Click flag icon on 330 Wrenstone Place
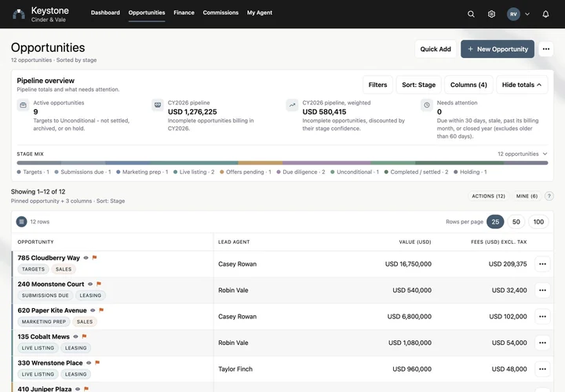This screenshot has height=392, width=565. pyautogui.click(x=97, y=362)
